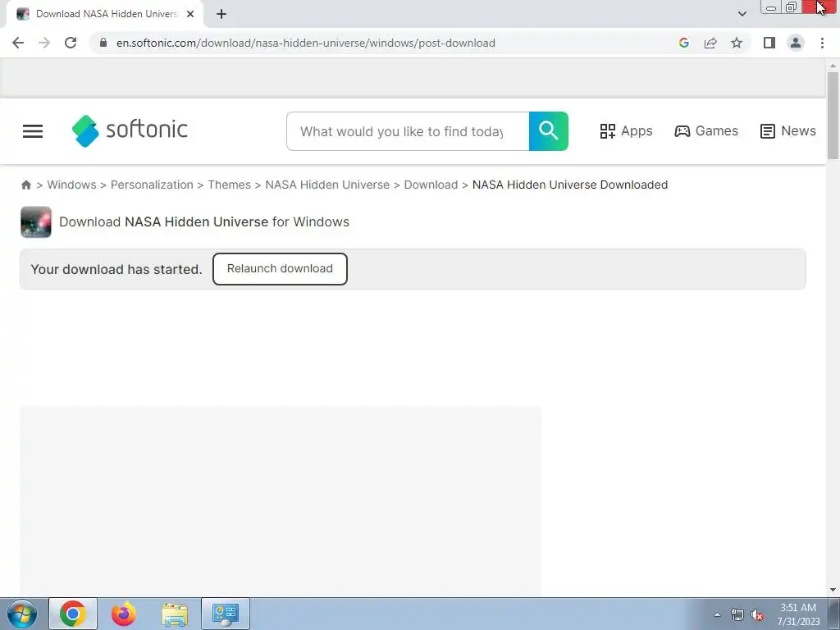Reload the current page
The width and height of the screenshot is (840, 630).
pos(71,43)
